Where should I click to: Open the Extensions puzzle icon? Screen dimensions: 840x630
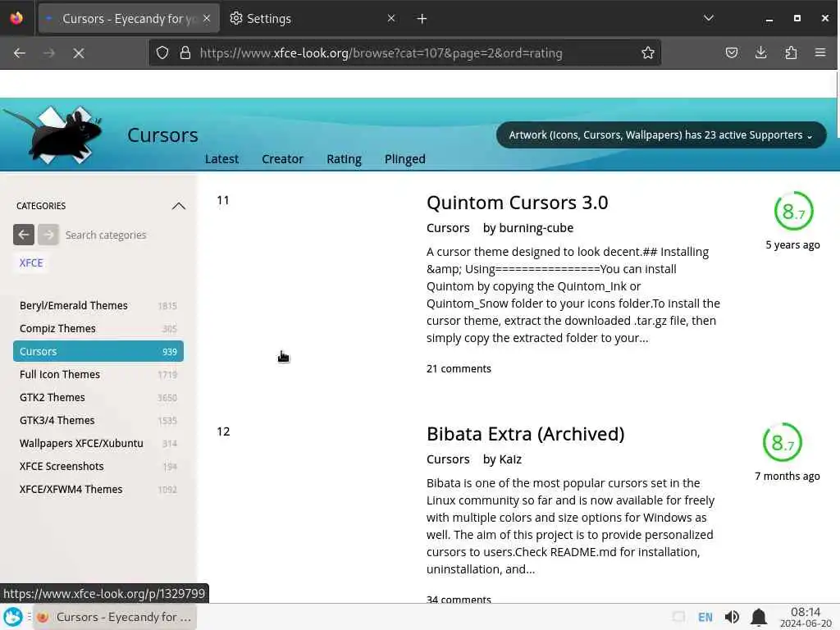(791, 52)
